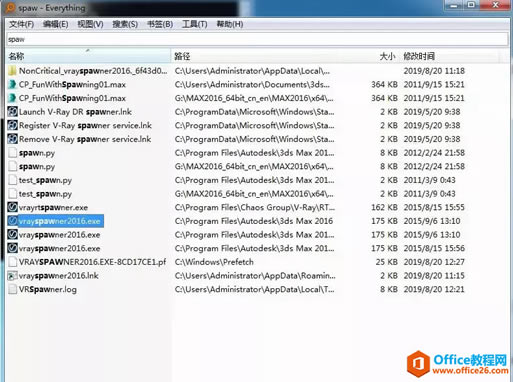Select VRSpawner.log file name
Screen dimensions: 513x382
pos(48,289)
